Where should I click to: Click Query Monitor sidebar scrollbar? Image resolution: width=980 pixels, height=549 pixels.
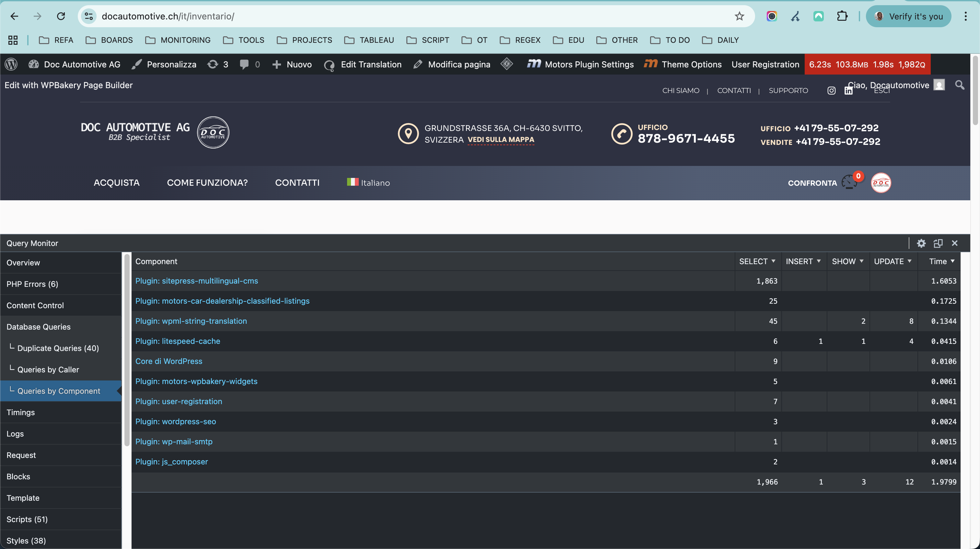[x=127, y=350]
